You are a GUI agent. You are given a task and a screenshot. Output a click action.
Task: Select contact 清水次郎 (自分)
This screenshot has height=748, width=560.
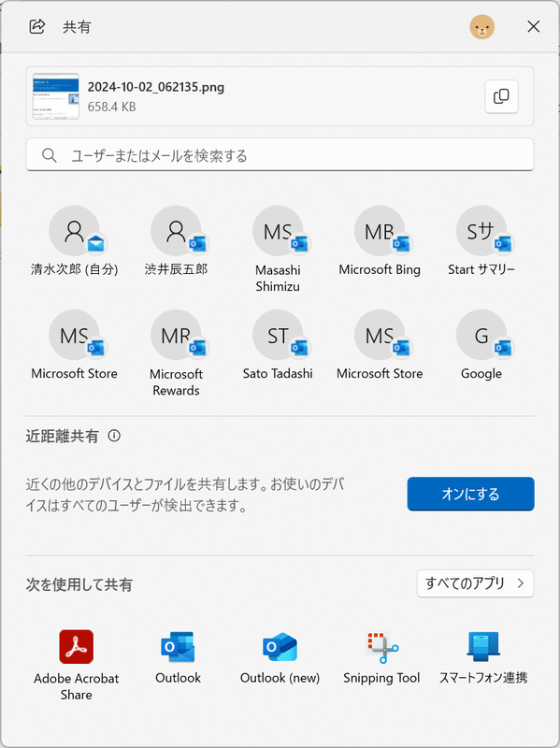point(75,242)
